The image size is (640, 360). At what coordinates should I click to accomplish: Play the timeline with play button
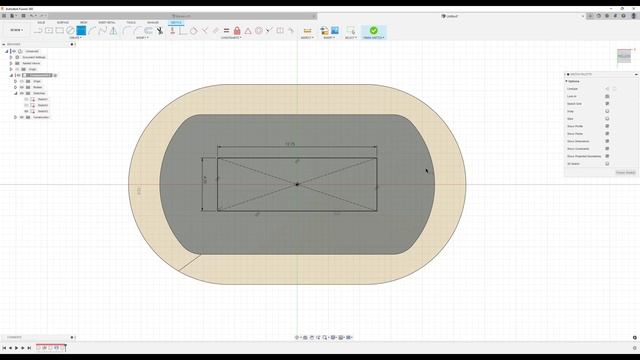[16, 348]
